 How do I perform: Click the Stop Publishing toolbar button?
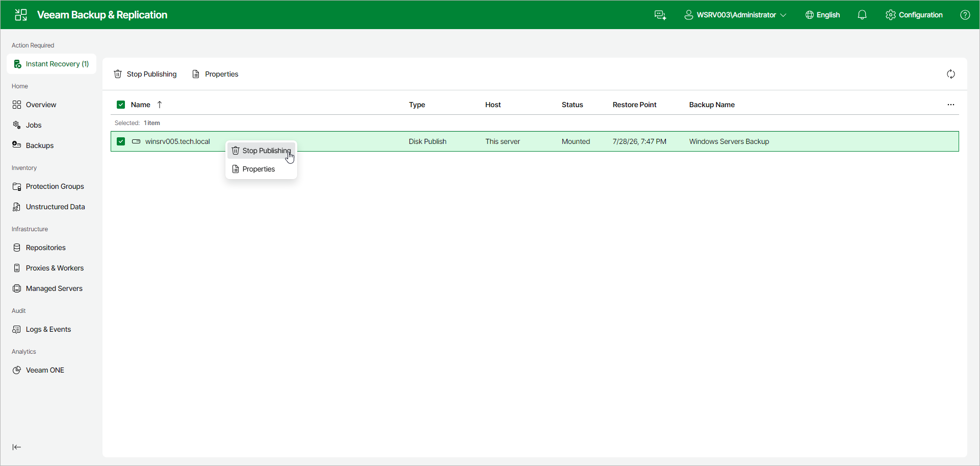[x=145, y=74]
